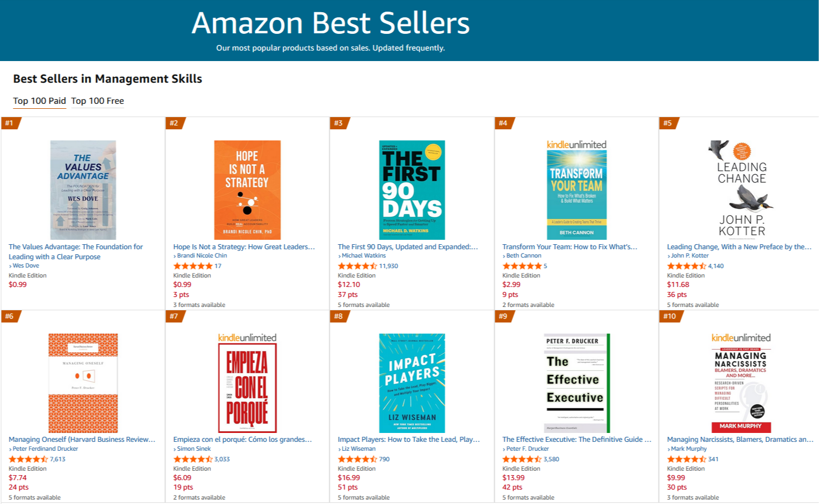
Task: Click Hope Is Not a Strategy cover
Action: (247, 190)
